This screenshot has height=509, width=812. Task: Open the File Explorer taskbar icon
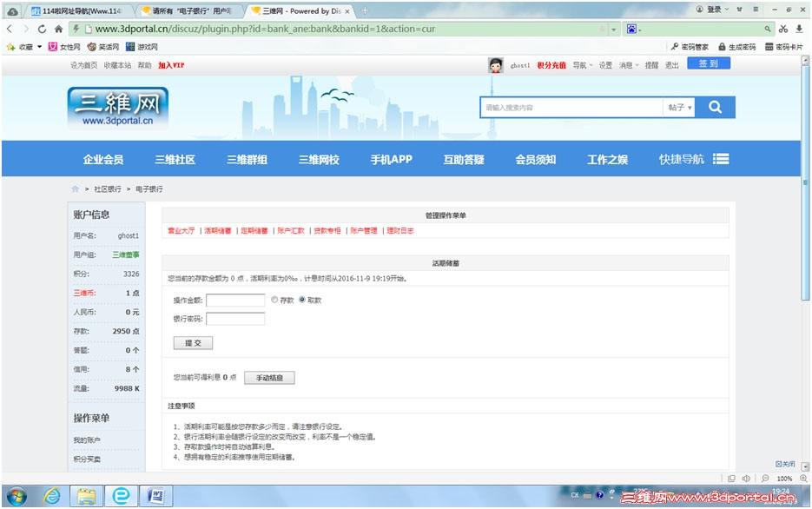87,496
